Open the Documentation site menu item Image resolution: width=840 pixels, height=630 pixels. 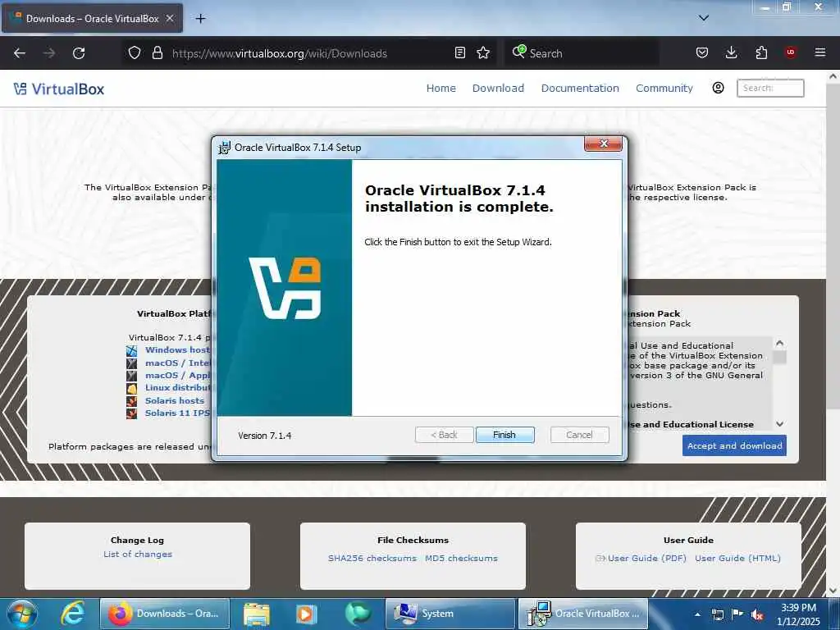[x=580, y=88]
